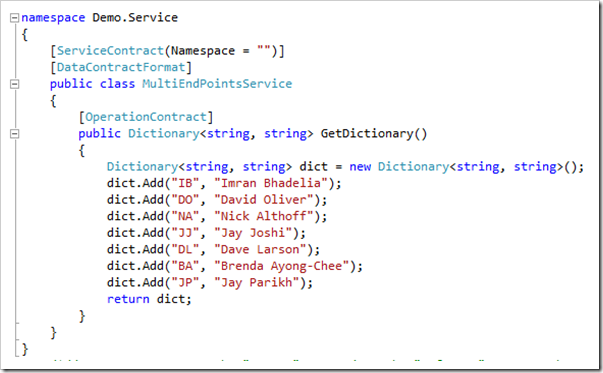Click the "JJ" key string
This screenshot has height=373, width=603.
coord(185,233)
